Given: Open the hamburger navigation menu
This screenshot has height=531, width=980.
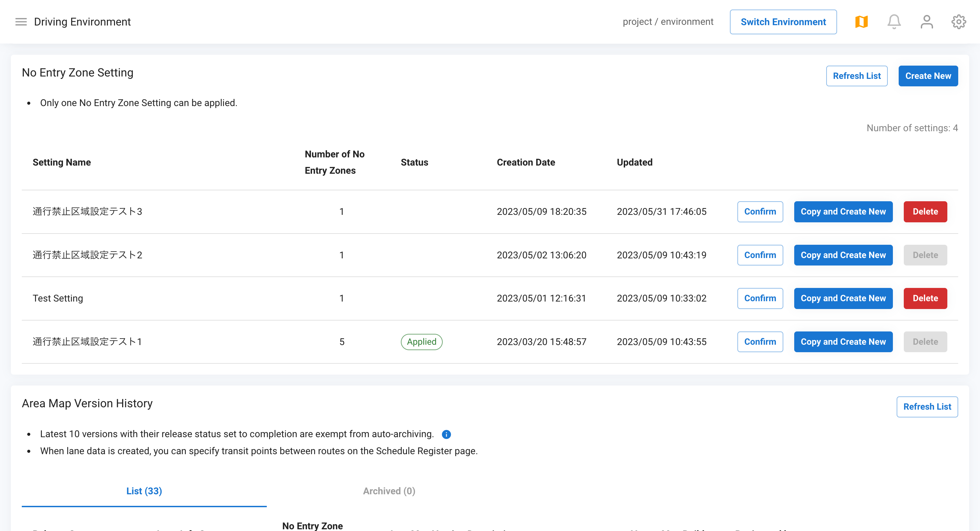Looking at the screenshot, I should click(x=21, y=22).
